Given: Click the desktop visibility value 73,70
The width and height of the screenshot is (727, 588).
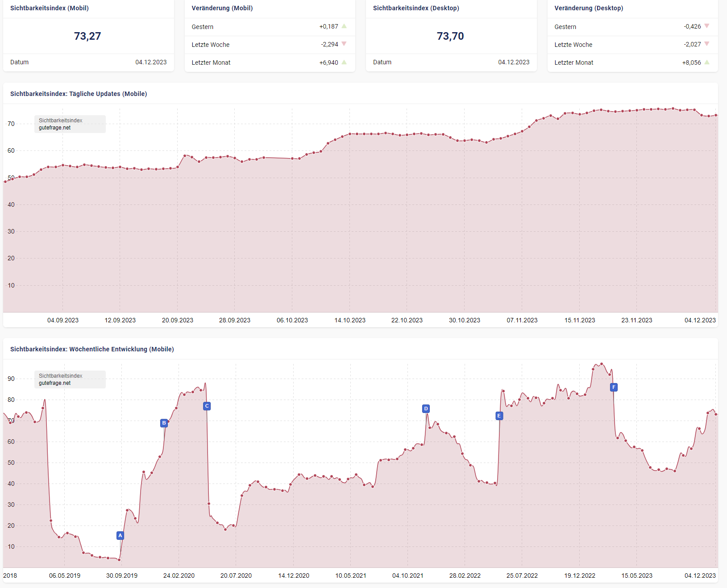Looking at the screenshot, I should [450, 36].
